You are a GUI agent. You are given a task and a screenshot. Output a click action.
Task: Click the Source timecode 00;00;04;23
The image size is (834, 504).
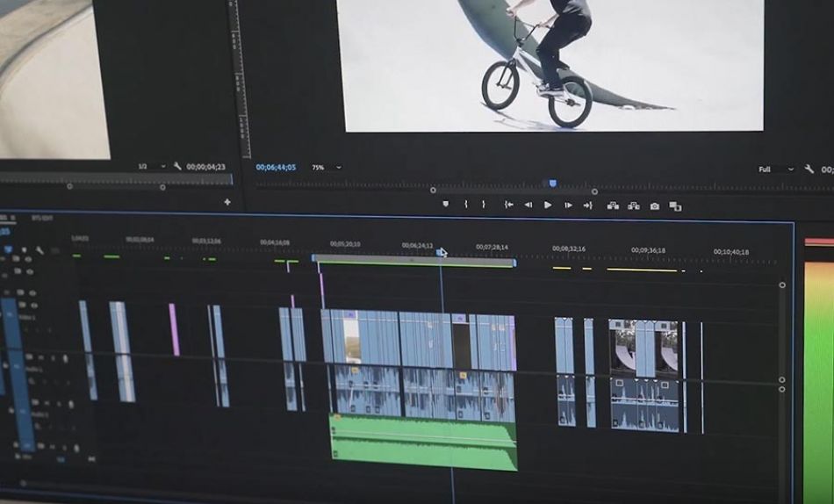coord(205,167)
